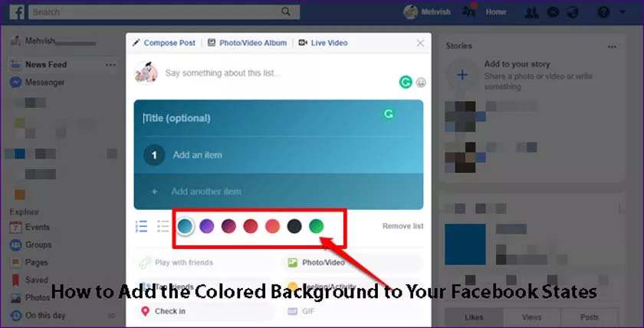Open notifications globe icon
Image resolution: width=644 pixels, height=328 pixels.
tap(573, 12)
